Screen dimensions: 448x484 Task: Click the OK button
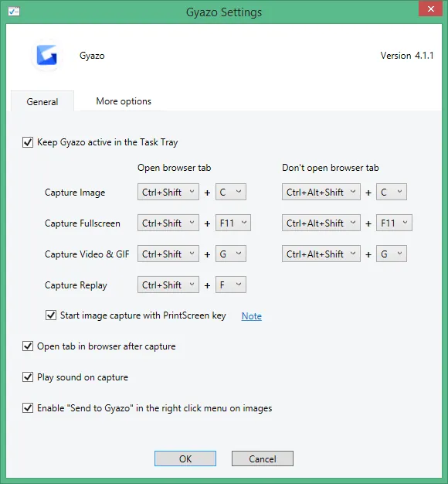tap(185, 458)
